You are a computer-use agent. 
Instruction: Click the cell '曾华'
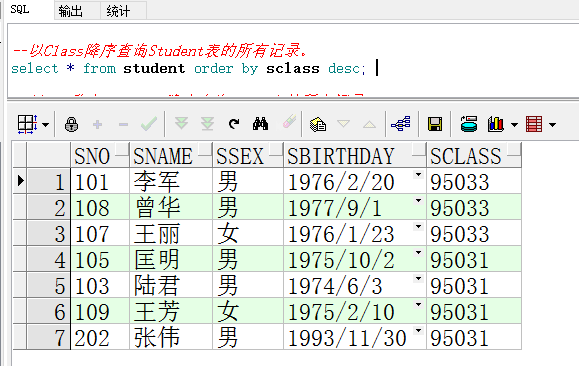click(x=171, y=207)
